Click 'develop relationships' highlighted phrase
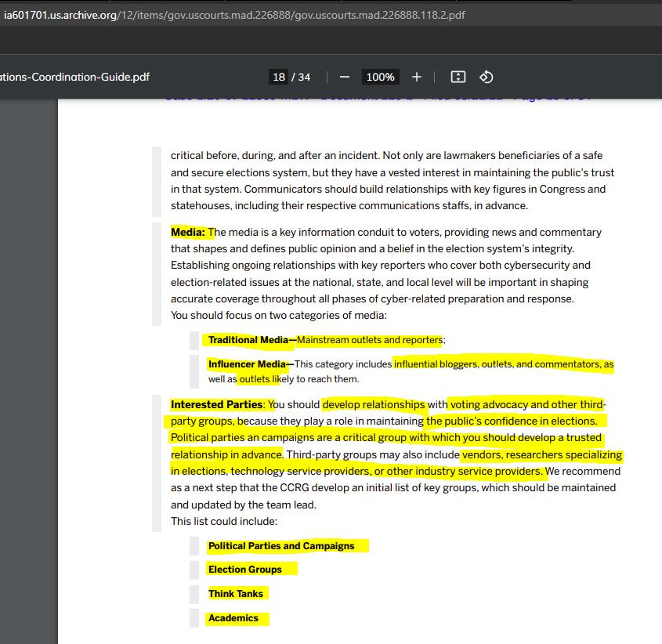Viewport: 662px width, 644px height. click(374, 404)
